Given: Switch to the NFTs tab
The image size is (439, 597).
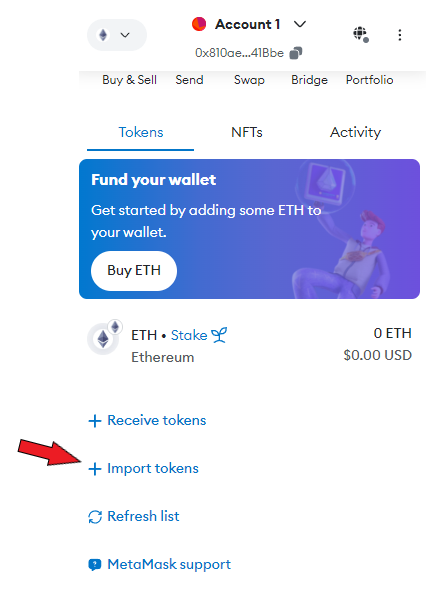Looking at the screenshot, I should pyautogui.click(x=247, y=132).
